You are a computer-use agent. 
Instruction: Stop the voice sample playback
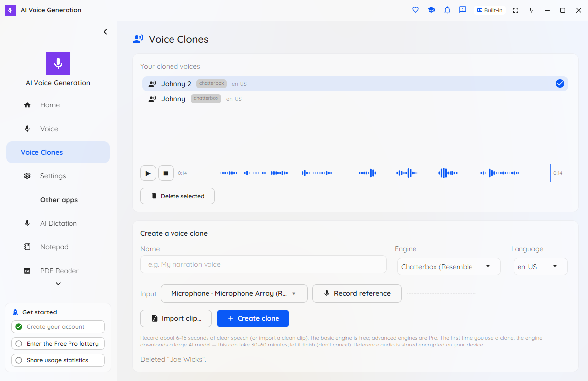[166, 173]
